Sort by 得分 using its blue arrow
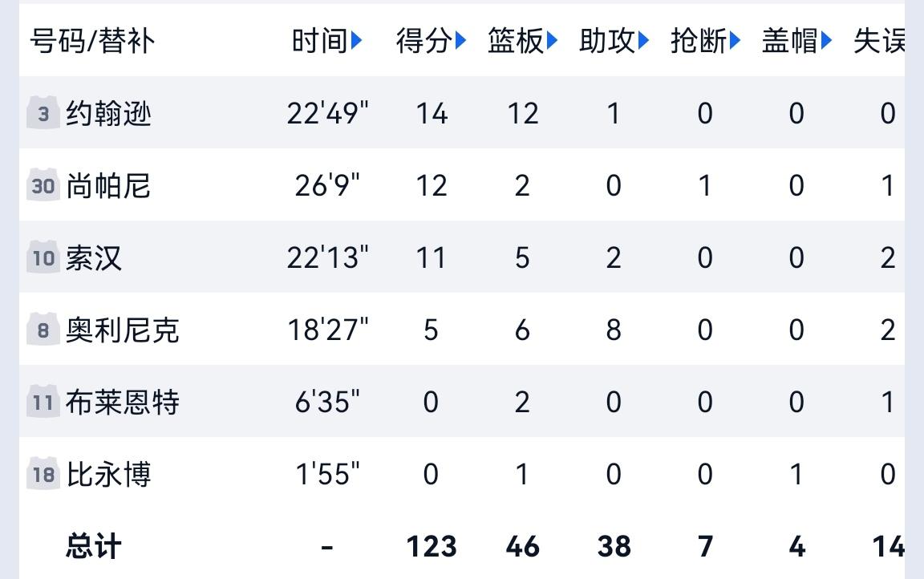924x579 pixels. point(461,41)
